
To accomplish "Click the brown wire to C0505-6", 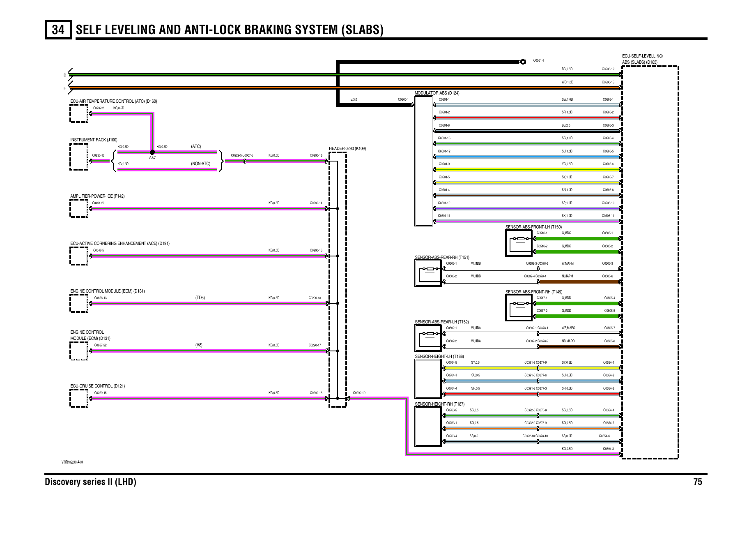I will (579, 282).
